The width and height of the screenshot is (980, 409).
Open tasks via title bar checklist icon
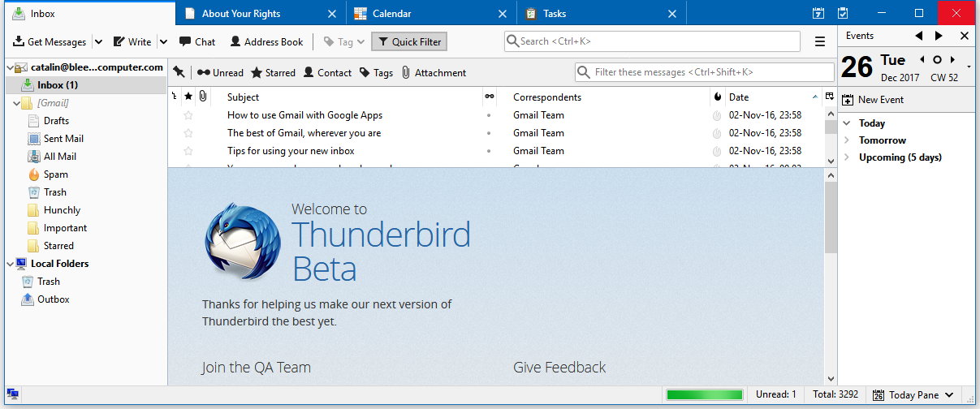pos(843,13)
